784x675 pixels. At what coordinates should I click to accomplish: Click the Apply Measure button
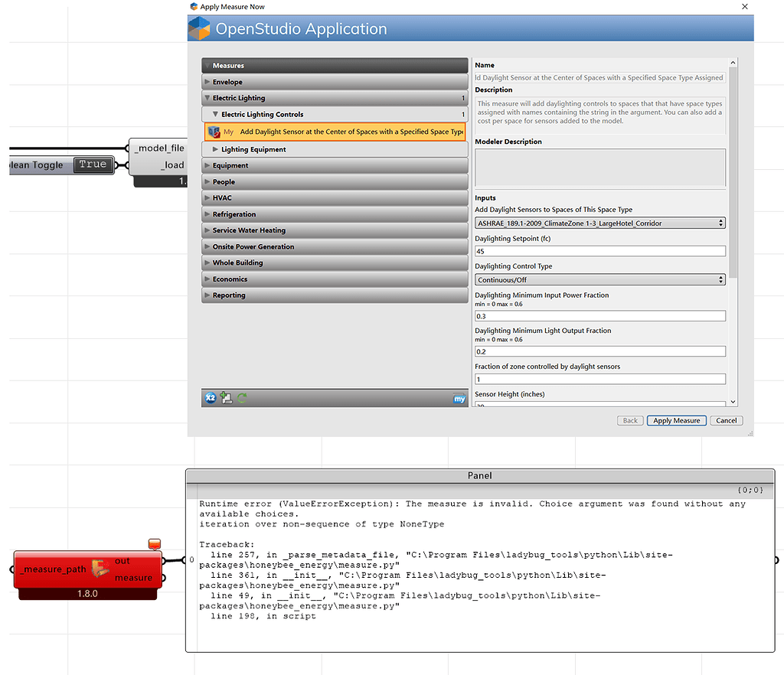point(677,421)
